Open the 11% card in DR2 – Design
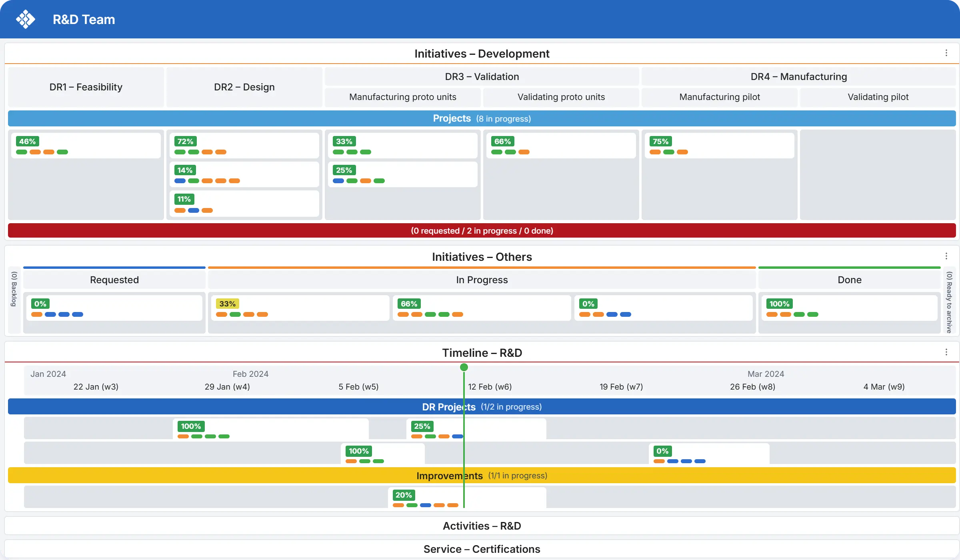 pyautogui.click(x=244, y=204)
